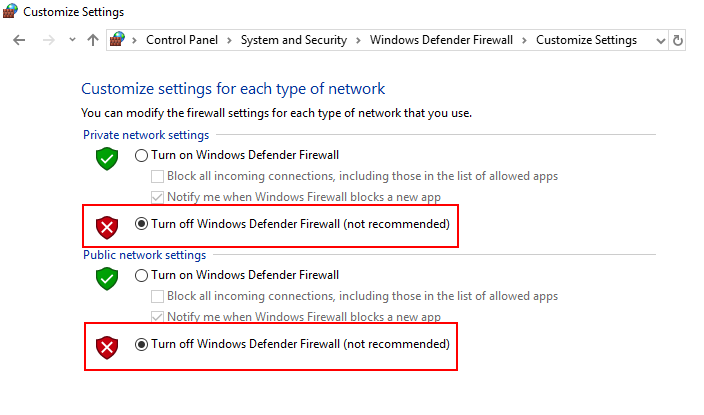The width and height of the screenshot is (704, 415).
Task: Click the Refresh button in address bar
Action: coord(678,40)
